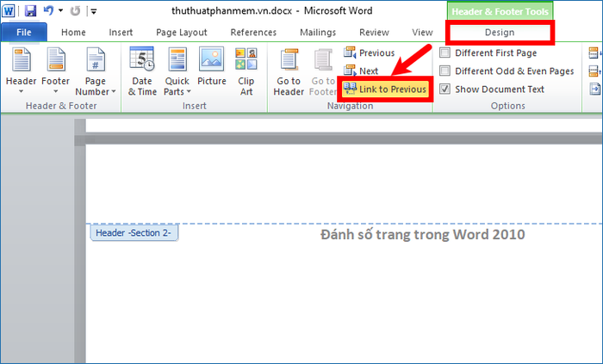Click the Header -Section 2- label tag
Viewport: 603px width, 364px height.
(x=134, y=232)
